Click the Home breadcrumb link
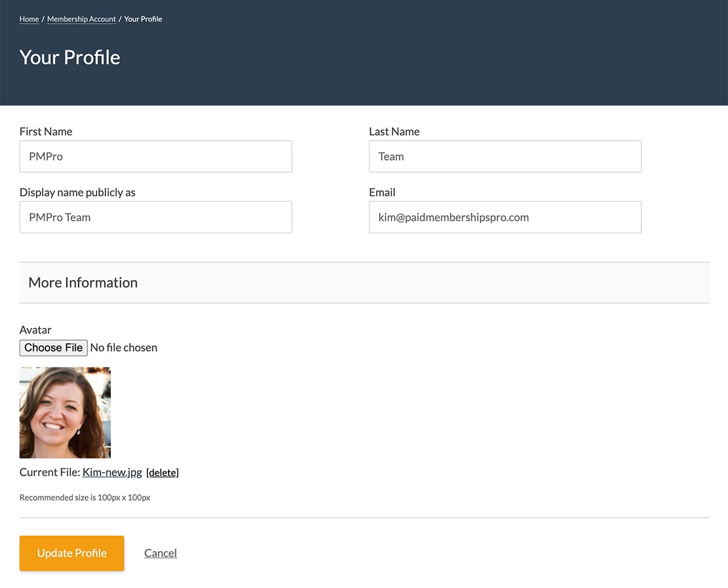The image size is (728, 588). (x=29, y=19)
